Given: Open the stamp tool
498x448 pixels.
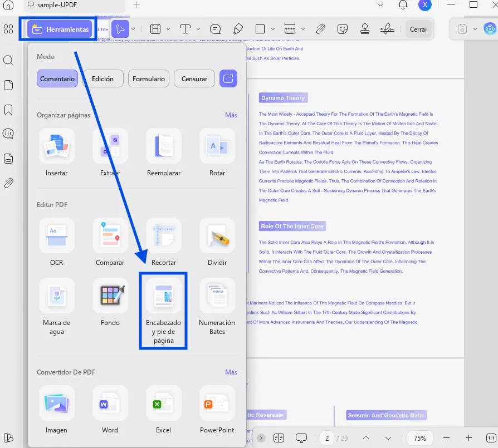Looking at the screenshot, I should (x=365, y=29).
